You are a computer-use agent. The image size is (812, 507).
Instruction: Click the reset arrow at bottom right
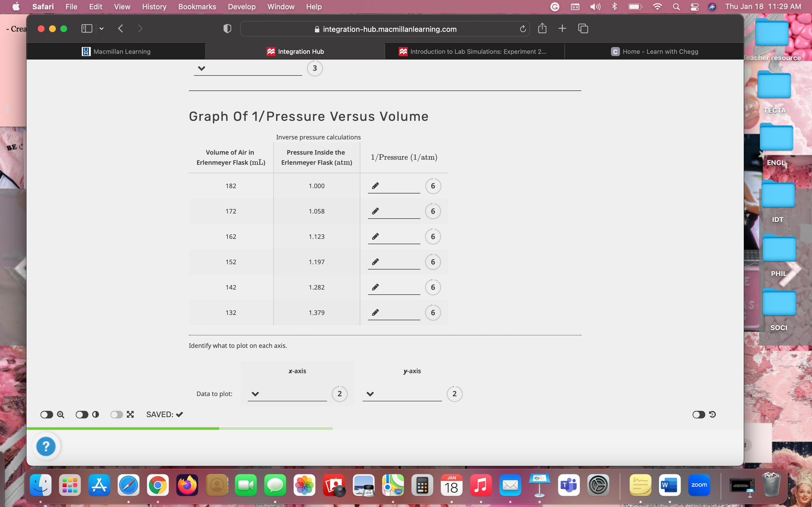tap(713, 414)
